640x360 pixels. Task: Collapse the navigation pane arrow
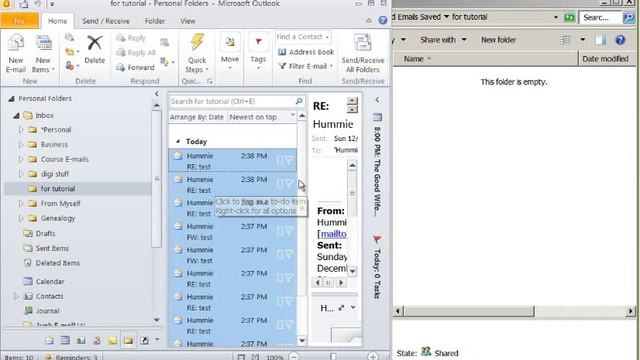[x=157, y=94]
